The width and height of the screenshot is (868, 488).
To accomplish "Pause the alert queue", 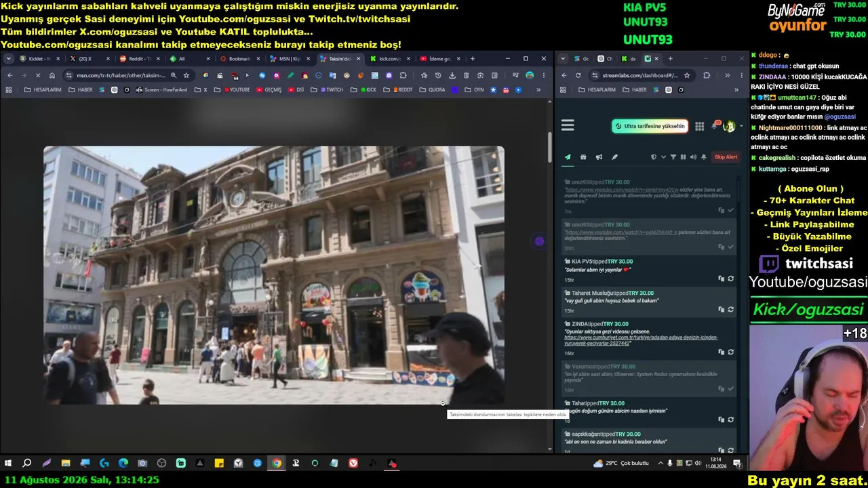I will 683,157.
